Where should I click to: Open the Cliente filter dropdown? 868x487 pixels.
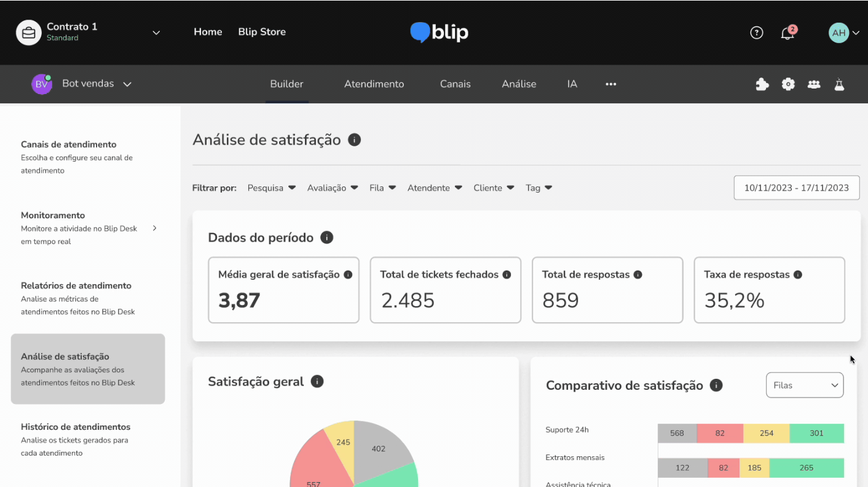pos(494,188)
